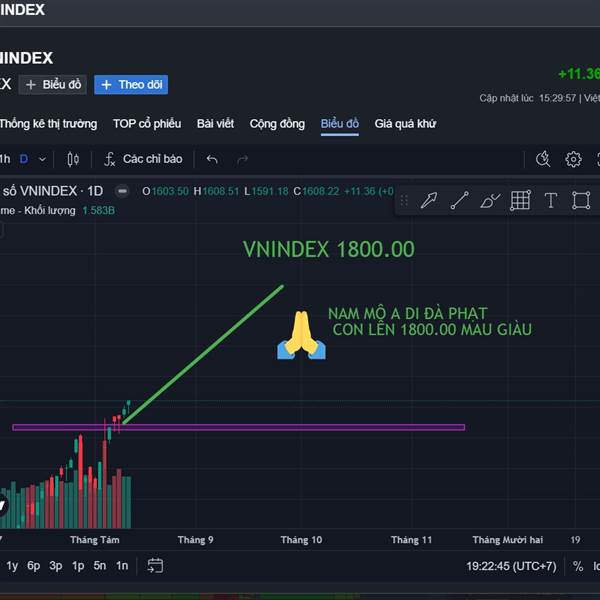
Task: Click the Khối lượng volume value 1.583B
Action: (x=99, y=210)
